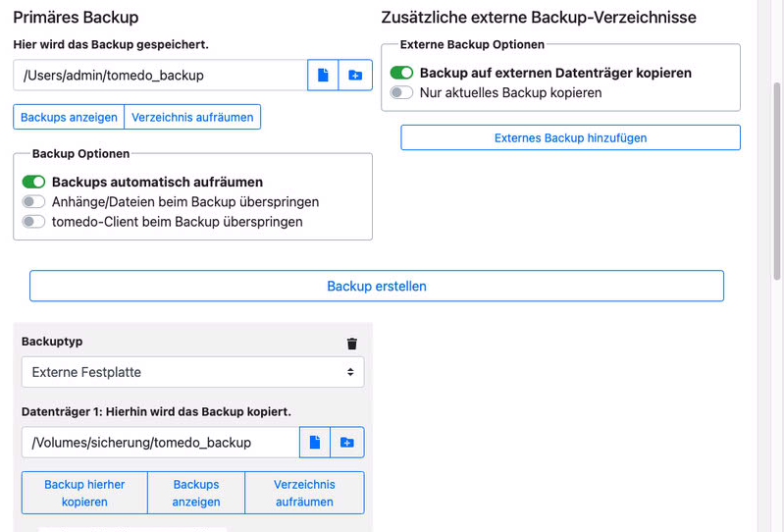Click the Backup erstellen button
Image resolution: width=784 pixels, height=532 pixels.
377,286
